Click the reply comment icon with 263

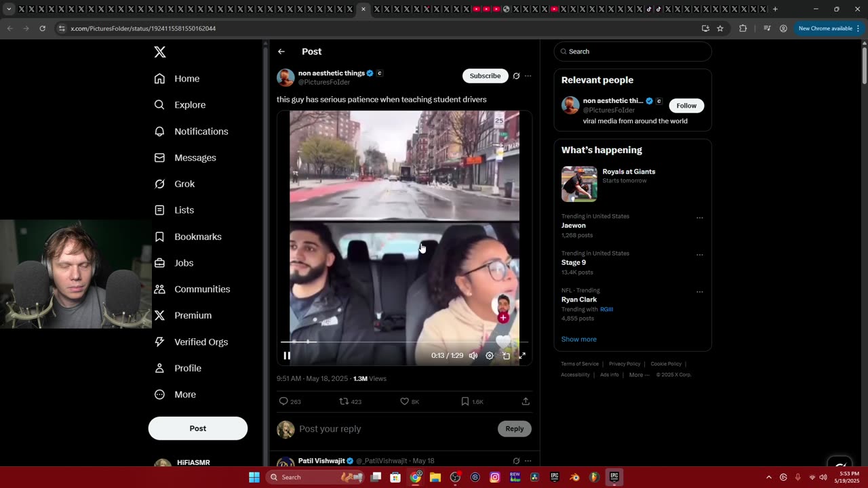(290, 401)
